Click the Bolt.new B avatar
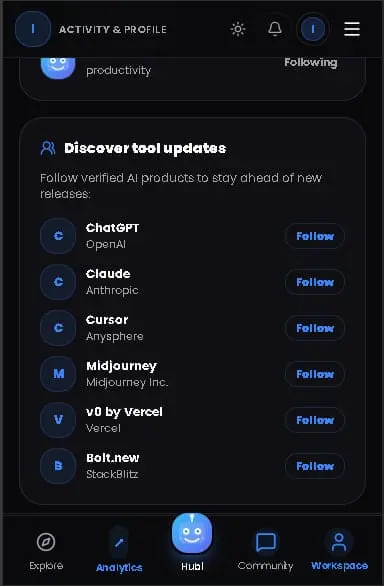The height and width of the screenshot is (586, 384). (x=58, y=466)
